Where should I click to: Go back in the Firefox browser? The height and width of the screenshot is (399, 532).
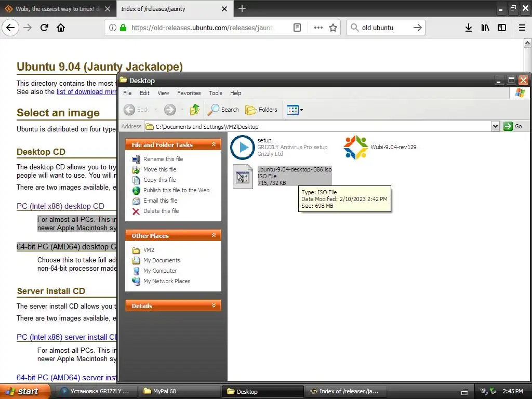(x=10, y=28)
